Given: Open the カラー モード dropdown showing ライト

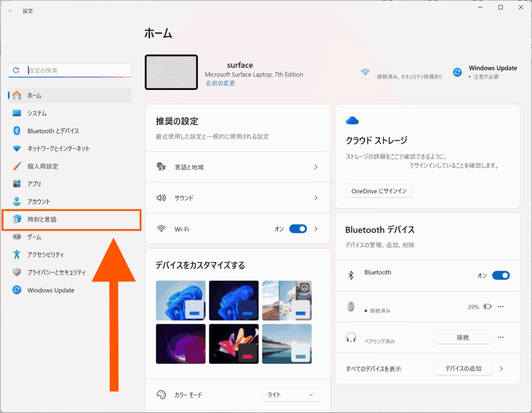Looking at the screenshot, I should pyautogui.click(x=291, y=395).
